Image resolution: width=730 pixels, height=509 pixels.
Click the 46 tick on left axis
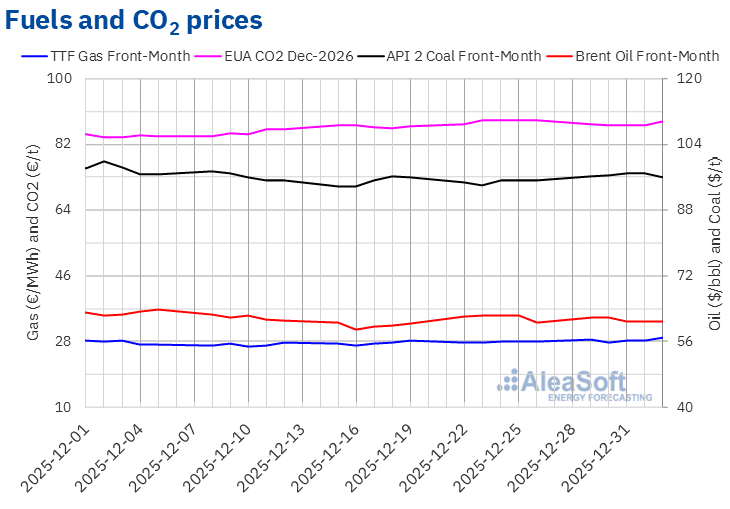64,276
